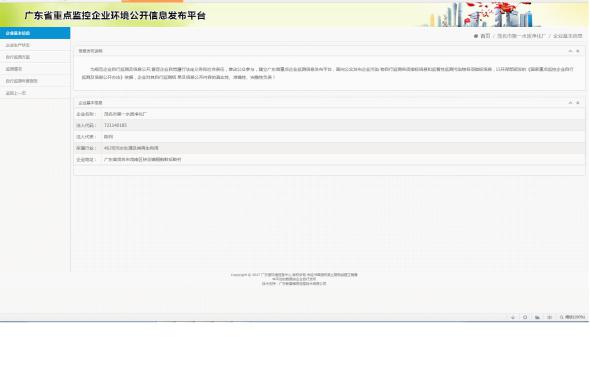
Task: Click the city skyline image in the header
Action: point(482,14)
